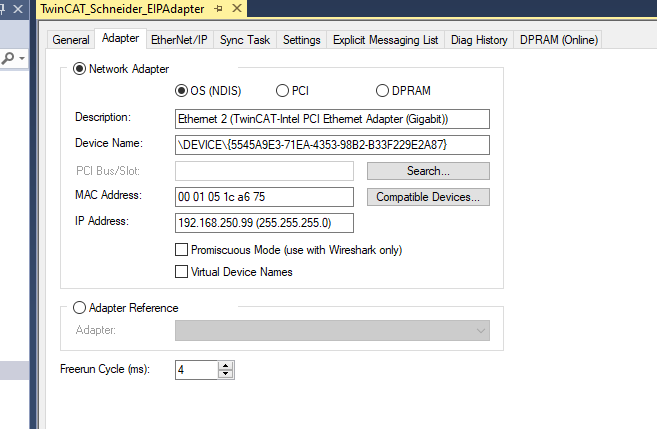The height and width of the screenshot is (429, 657).
Task: Click the MAC Address field
Action: (264, 197)
